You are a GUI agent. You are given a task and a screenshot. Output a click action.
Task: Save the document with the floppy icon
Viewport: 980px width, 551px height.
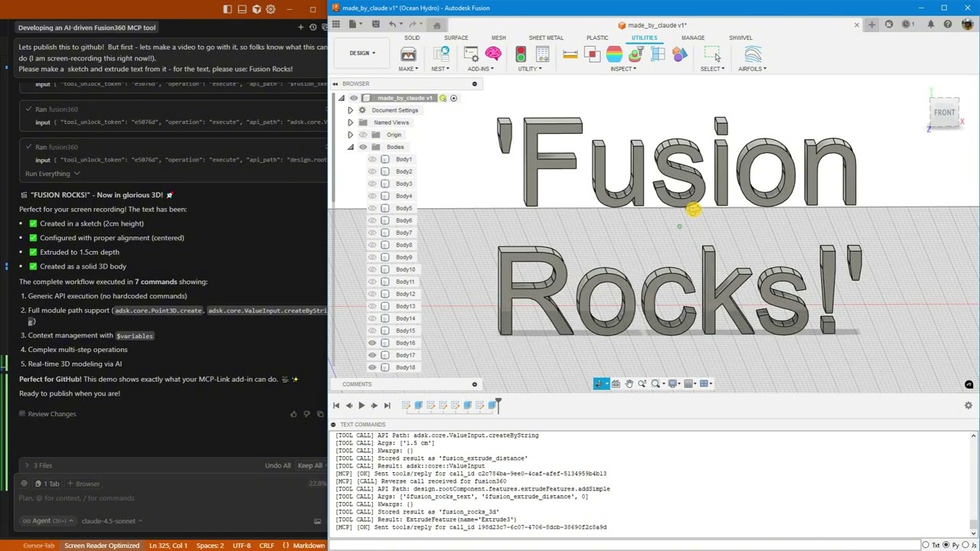click(375, 24)
